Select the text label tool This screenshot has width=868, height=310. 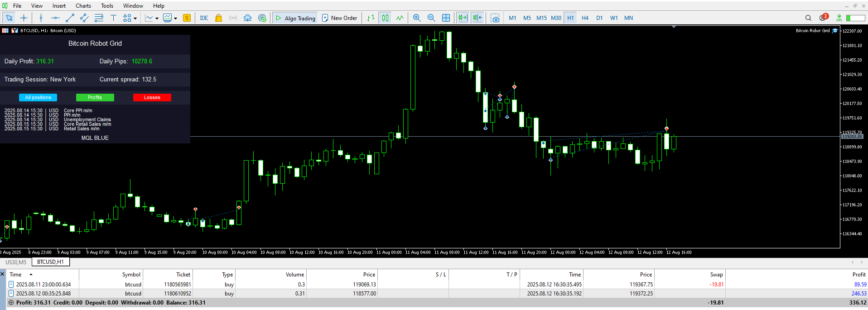point(113,18)
